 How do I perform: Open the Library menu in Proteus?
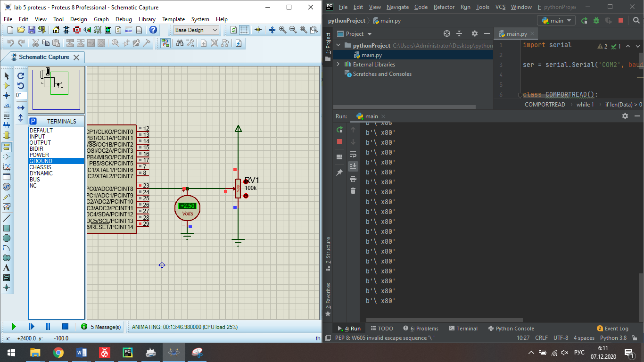147,19
